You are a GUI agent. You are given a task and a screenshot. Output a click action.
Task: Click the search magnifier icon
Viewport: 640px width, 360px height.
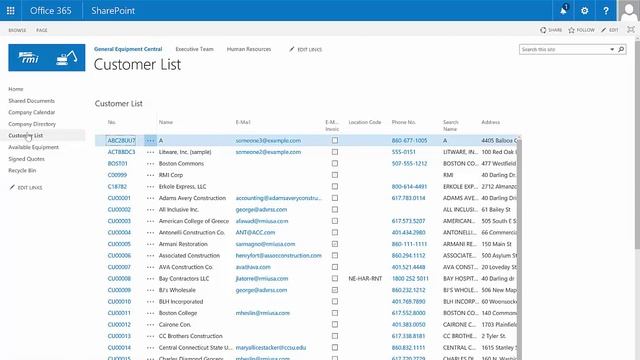coord(621,49)
